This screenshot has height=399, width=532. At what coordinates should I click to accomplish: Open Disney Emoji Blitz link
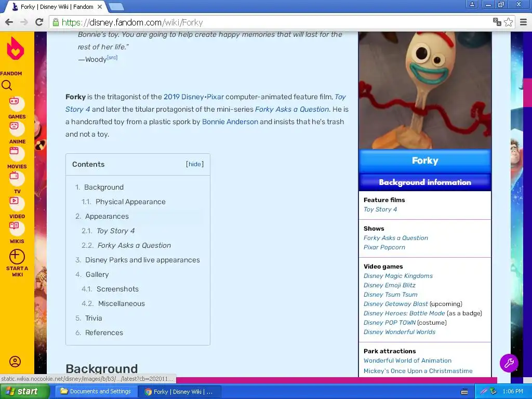point(390,285)
